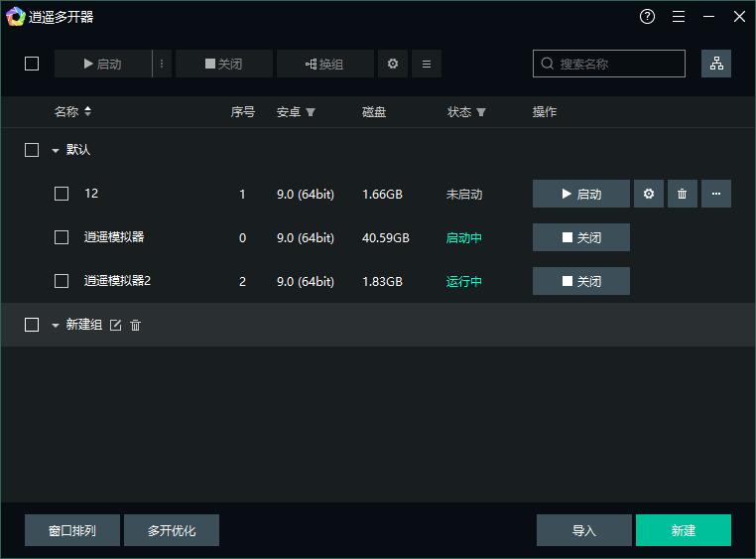Delete instance 12 with trash icon
Screen dimensions: 756x559
682,194
